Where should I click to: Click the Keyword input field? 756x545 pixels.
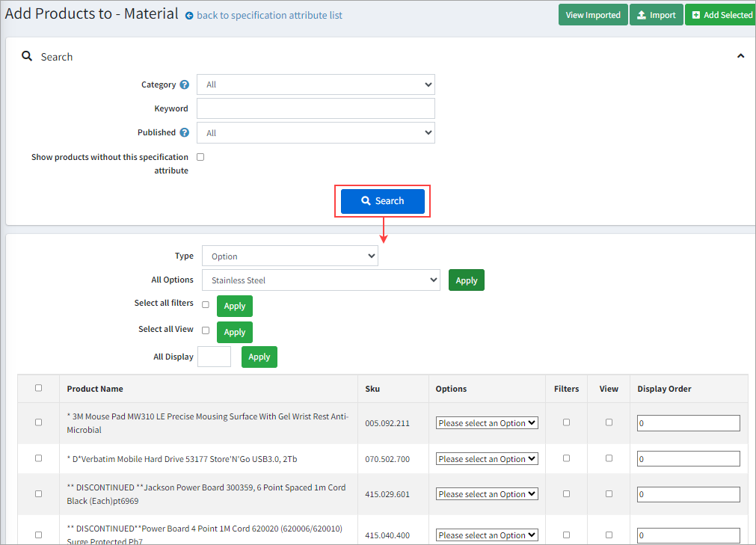(316, 108)
